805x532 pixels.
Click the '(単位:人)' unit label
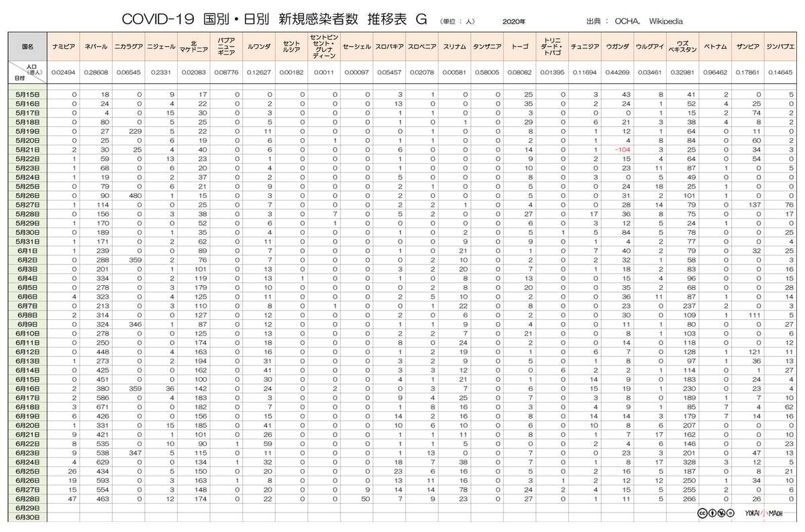click(x=458, y=21)
